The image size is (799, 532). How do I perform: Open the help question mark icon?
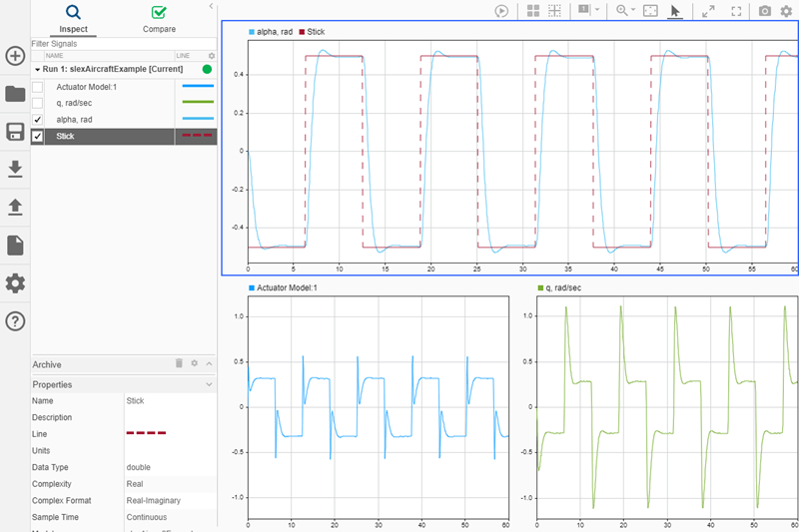tap(15, 321)
